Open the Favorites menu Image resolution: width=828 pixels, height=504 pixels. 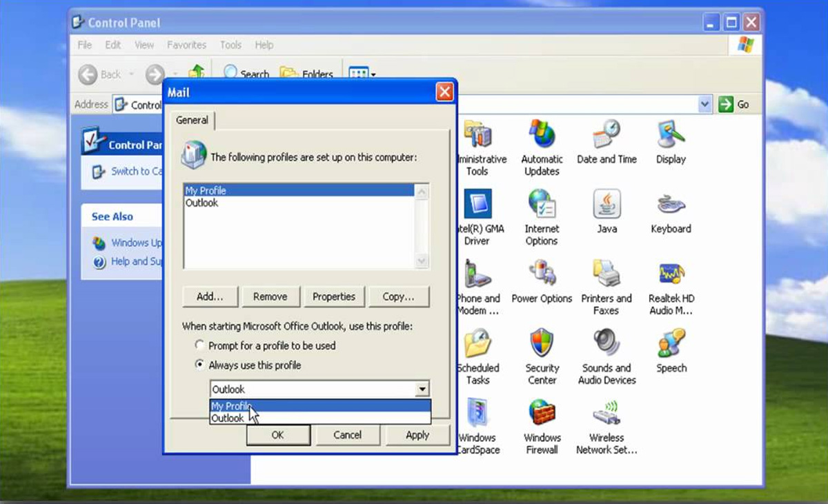click(x=186, y=45)
